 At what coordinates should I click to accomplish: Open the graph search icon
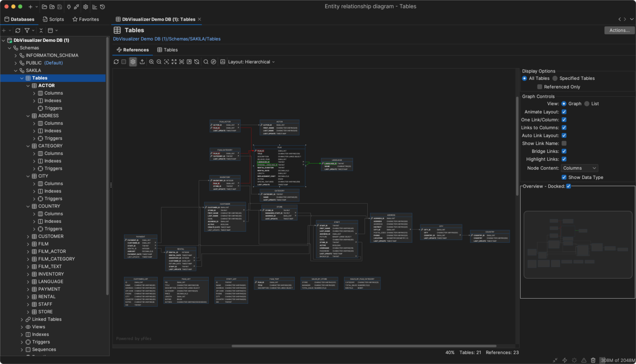pyautogui.click(x=206, y=62)
